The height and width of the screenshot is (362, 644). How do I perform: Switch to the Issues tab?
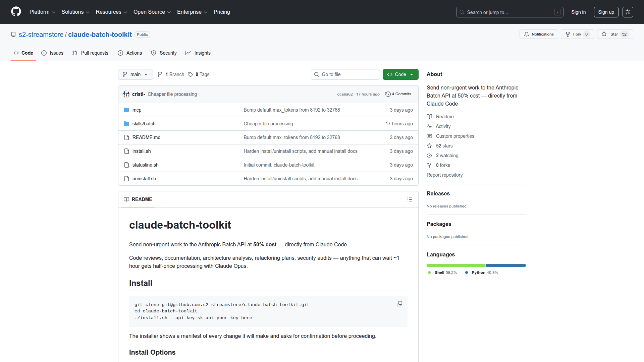(52, 53)
